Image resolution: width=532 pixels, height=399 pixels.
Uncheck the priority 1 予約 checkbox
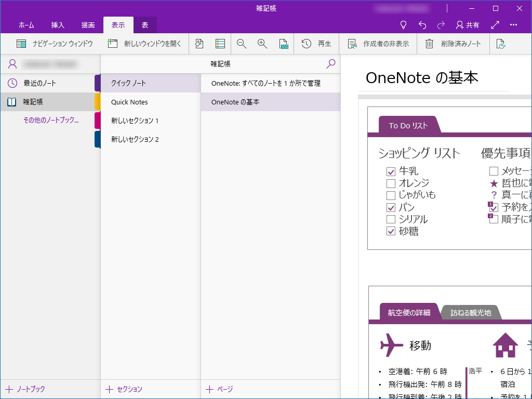point(494,207)
